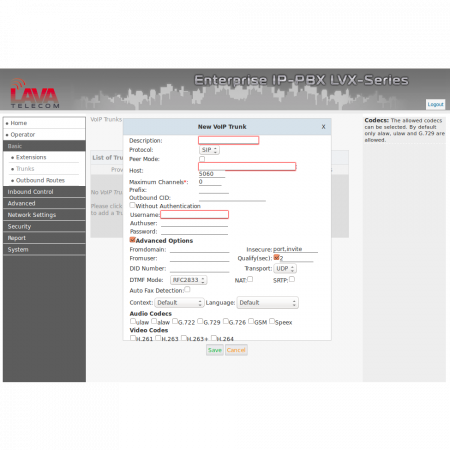Open the Language Default dropdown
450x450 pixels.
pos(268,303)
